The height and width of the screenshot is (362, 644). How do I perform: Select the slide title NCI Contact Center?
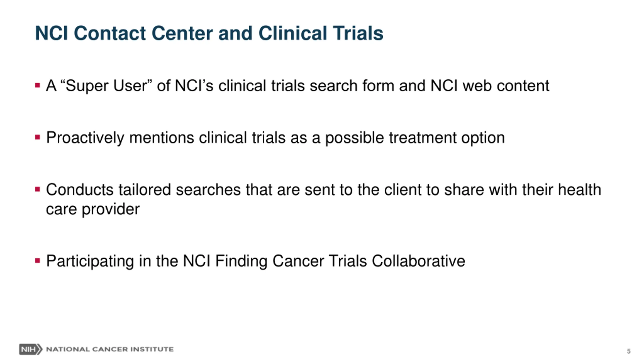tap(209, 33)
